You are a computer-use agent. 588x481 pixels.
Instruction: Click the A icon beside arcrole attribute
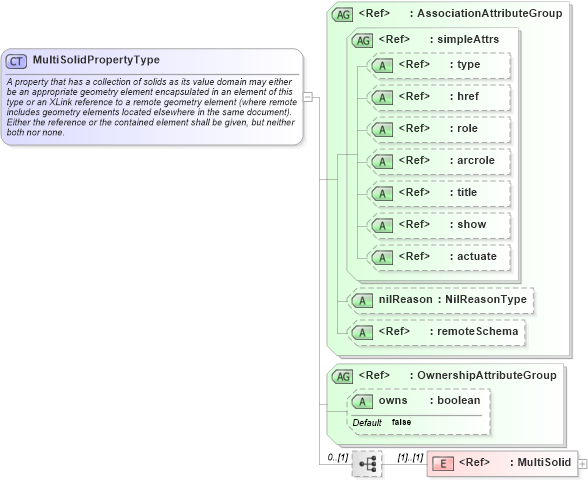click(x=382, y=162)
